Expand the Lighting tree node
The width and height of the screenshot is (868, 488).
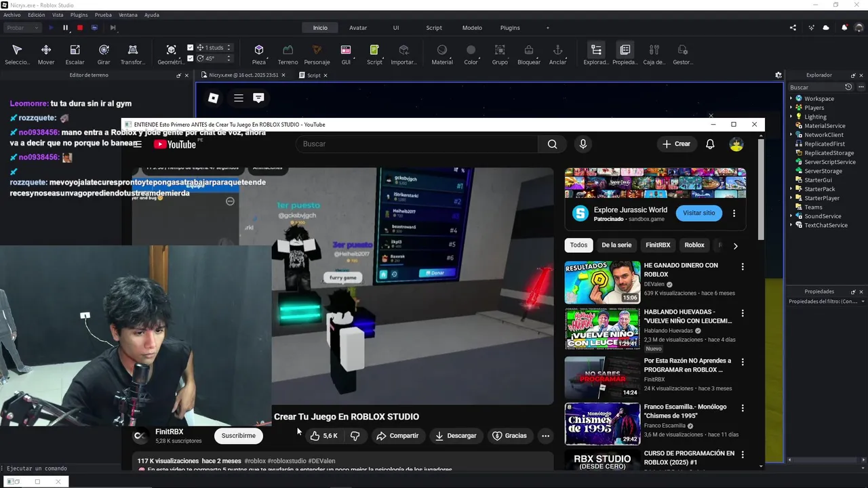(x=791, y=117)
